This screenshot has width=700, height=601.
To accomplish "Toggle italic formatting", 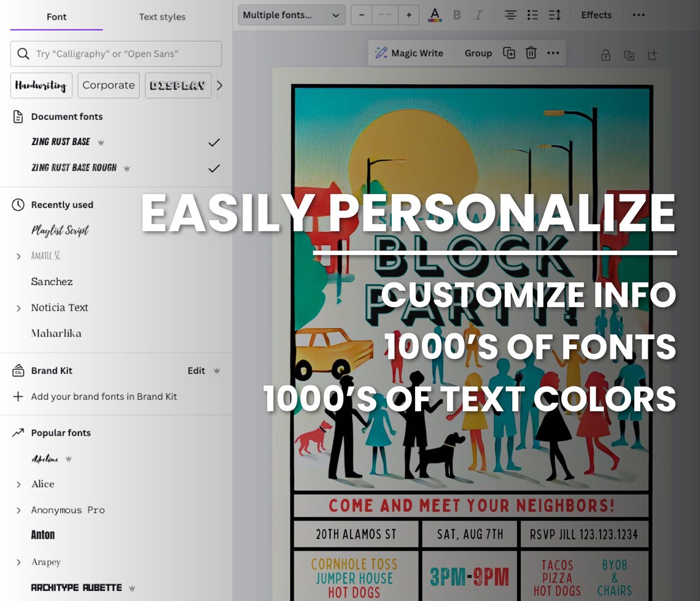I will pyautogui.click(x=478, y=15).
